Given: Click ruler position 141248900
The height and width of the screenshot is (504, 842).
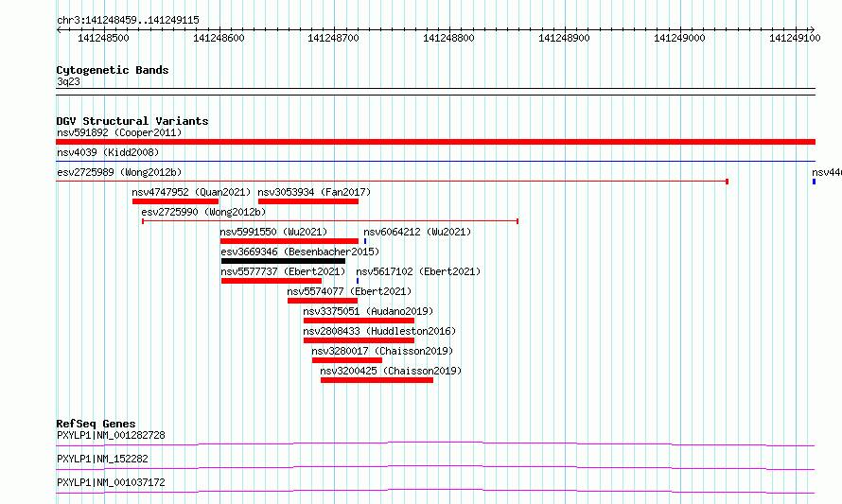Looking at the screenshot, I should pos(565,38).
